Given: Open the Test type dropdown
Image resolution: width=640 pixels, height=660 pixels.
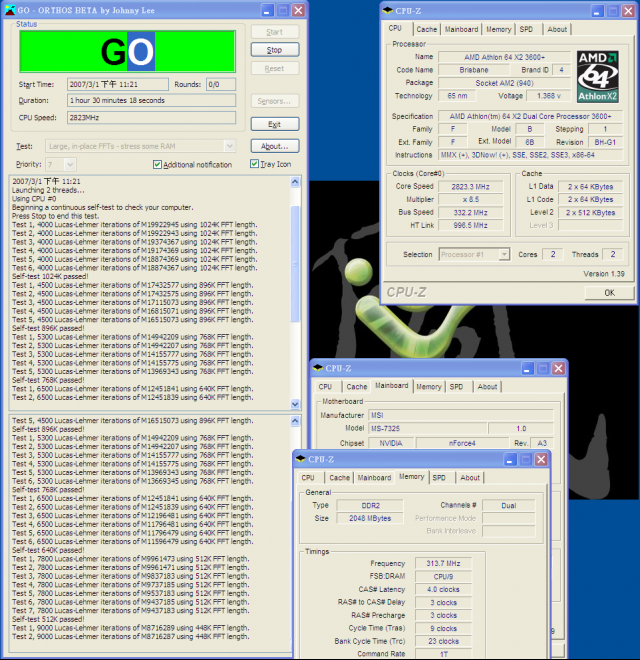Looking at the screenshot, I should 229,146.
